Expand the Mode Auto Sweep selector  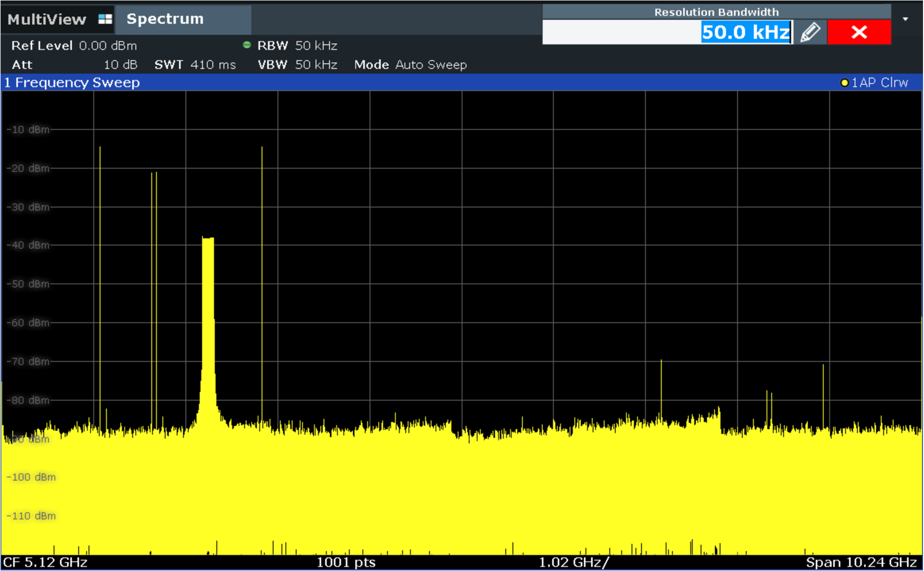[x=410, y=64]
